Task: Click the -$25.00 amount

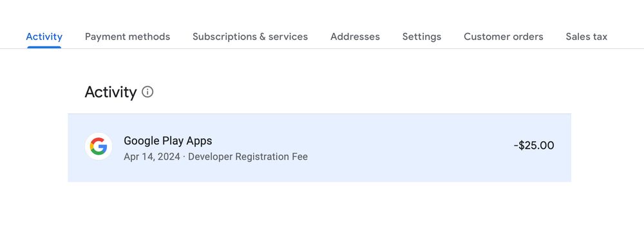Action: [533, 146]
